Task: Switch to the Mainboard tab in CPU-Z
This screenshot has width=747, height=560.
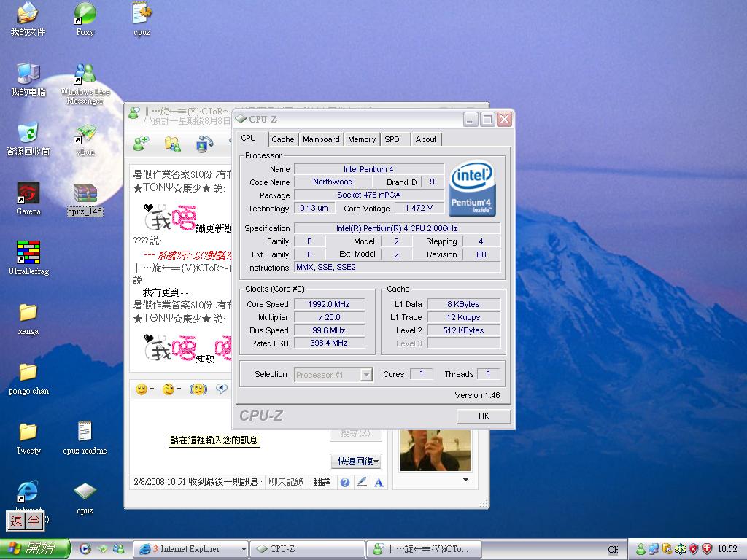Action: [x=321, y=139]
